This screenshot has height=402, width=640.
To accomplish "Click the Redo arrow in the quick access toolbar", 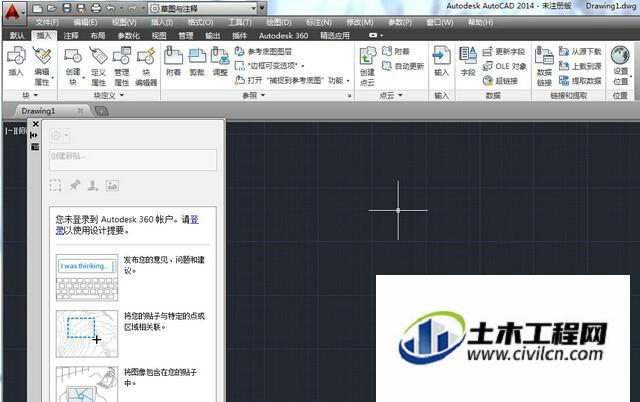I will pyautogui.click(x=132, y=8).
